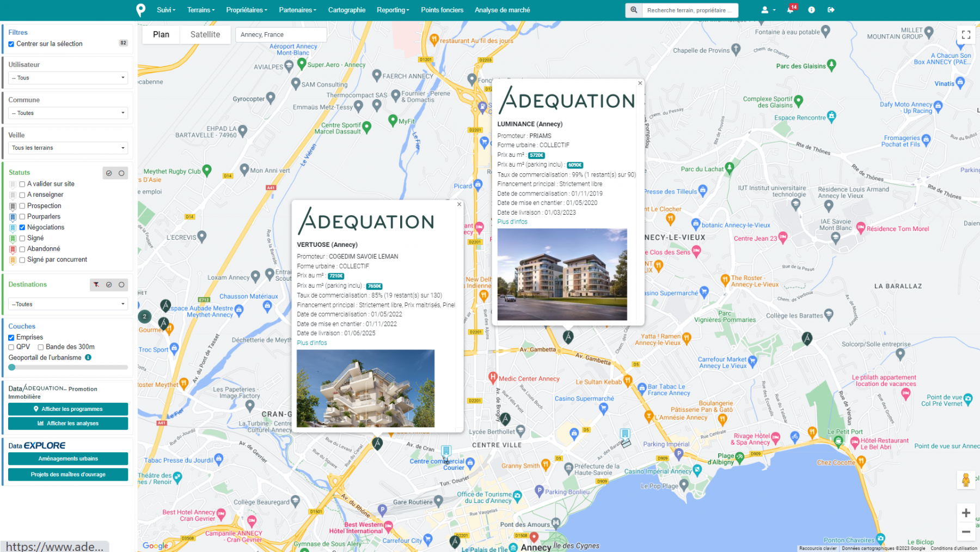Toggle fullscreen map view
980x552 pixels.
(x=966, y=34)
